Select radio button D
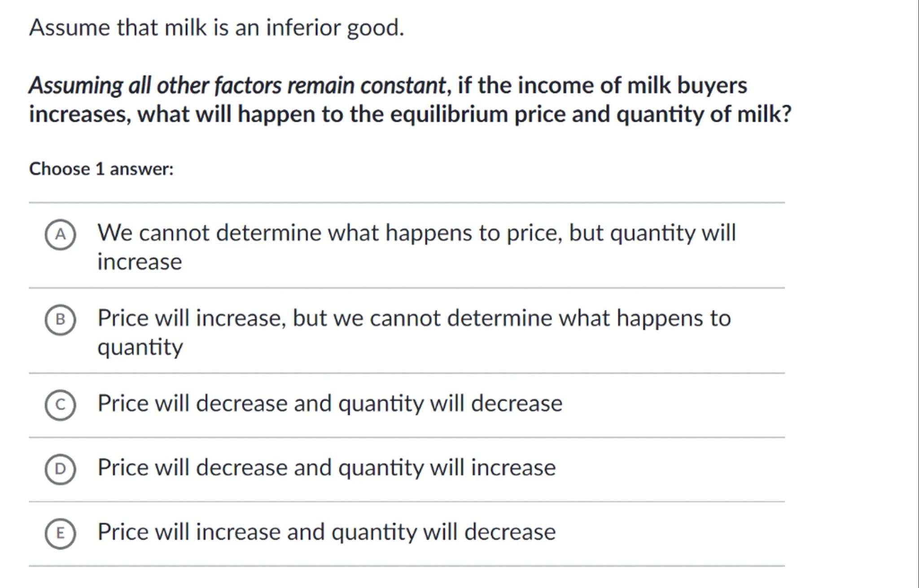The height and width of the screenshot is (588, 919). (60, 469)
